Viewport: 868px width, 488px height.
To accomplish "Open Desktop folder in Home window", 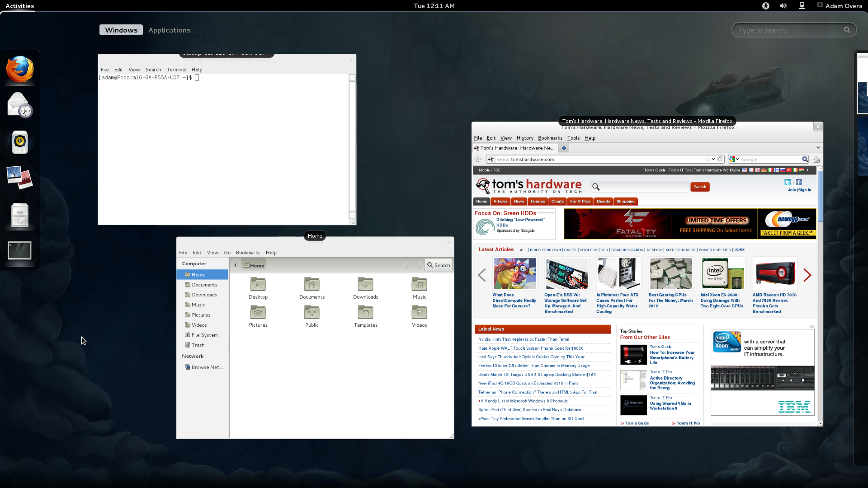I will [x=258, y=288].
